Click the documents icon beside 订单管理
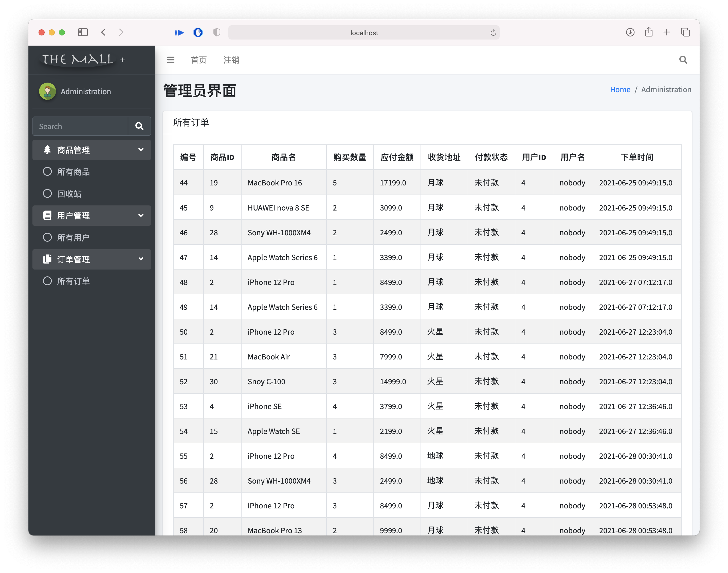The height and width of the screenshot is (573, 728). click(x=47, y=259)
